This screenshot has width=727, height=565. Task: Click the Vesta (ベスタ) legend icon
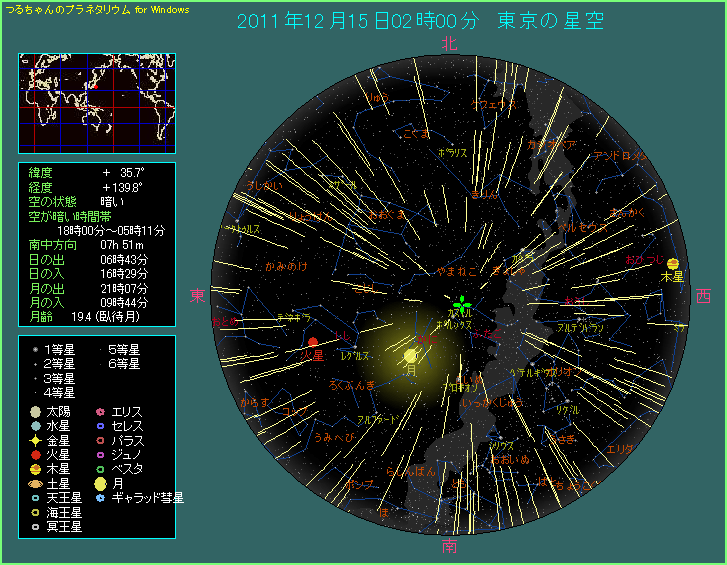100,468
